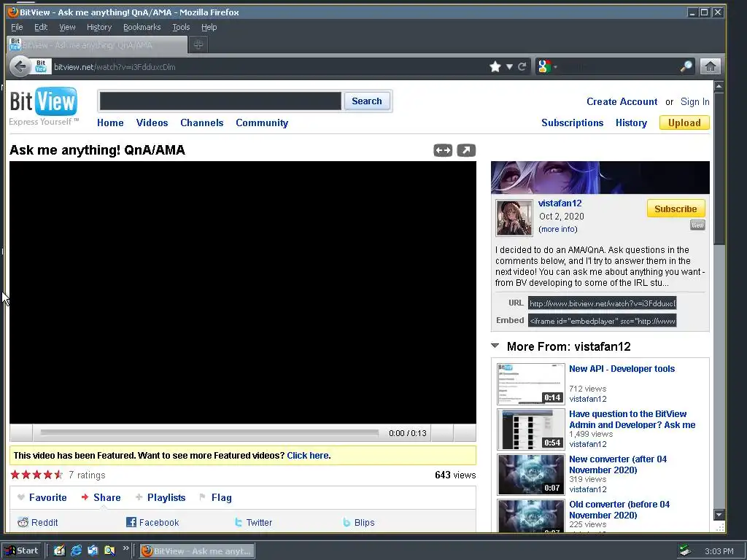This screenshot has width=747, height=560.
Task: Share the video on Blips
Action: click(x=359, y=522)
